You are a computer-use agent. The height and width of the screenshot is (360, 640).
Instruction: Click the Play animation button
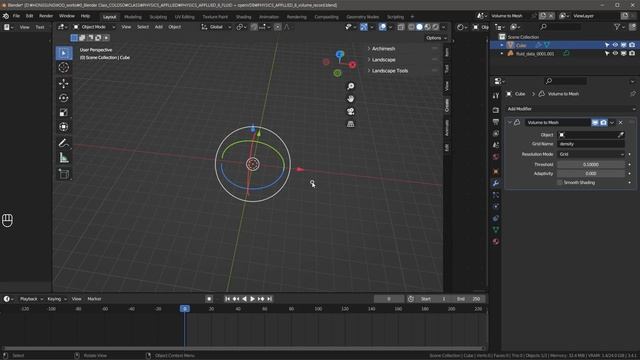click(252, 299)
